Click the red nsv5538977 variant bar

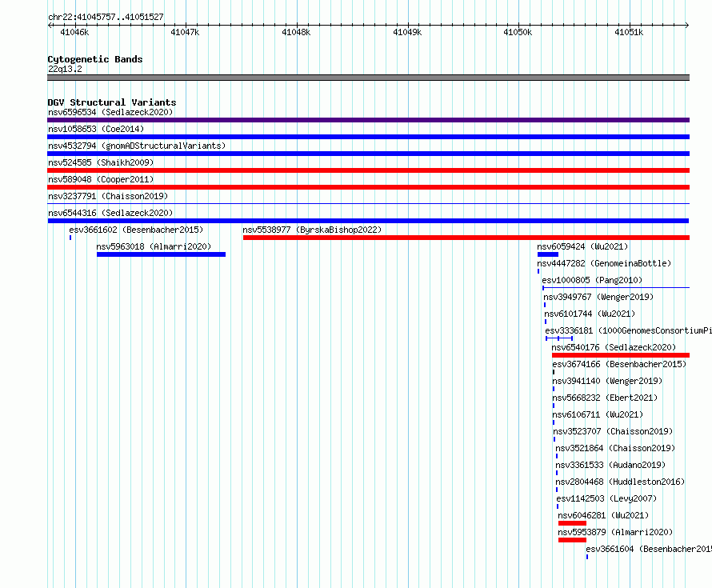pyautogui.click(x=466, y=238)
